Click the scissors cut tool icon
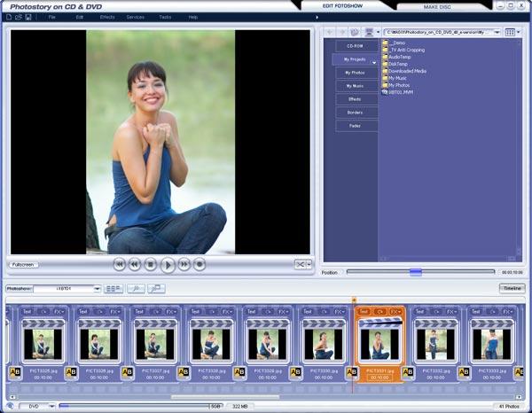Screen dimensions: 532x413 click(300, 264)
